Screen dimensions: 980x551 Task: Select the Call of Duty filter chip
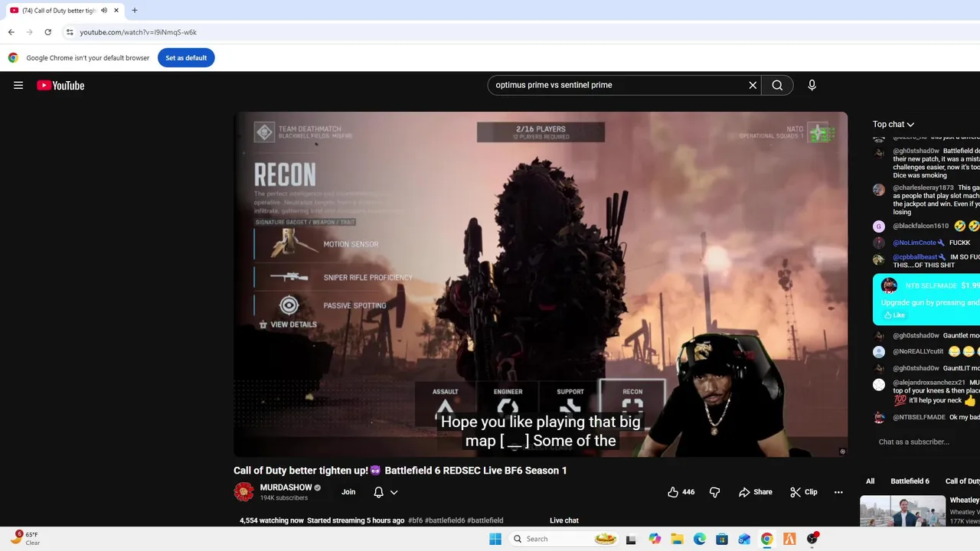962,481
